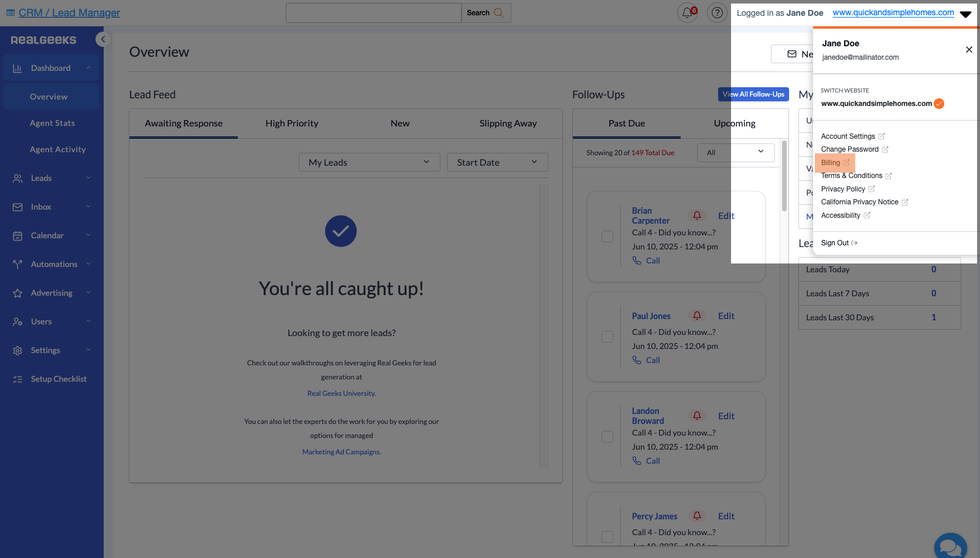Click the phone icon on Brian Carpenter card
The height and width of the screenshot is (558, 980).
[x=637, y=261]
